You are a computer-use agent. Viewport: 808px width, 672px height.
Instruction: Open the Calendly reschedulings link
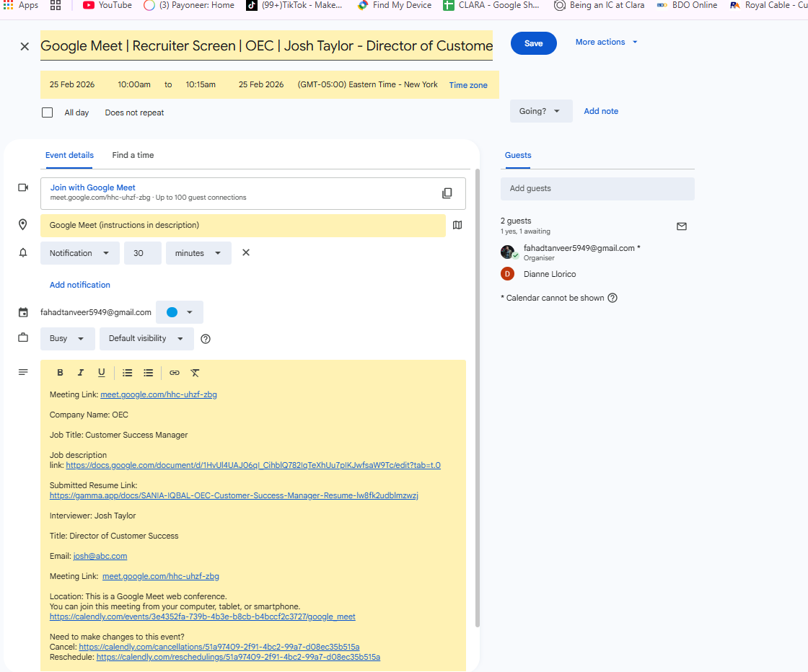click(x=238, y=657)
